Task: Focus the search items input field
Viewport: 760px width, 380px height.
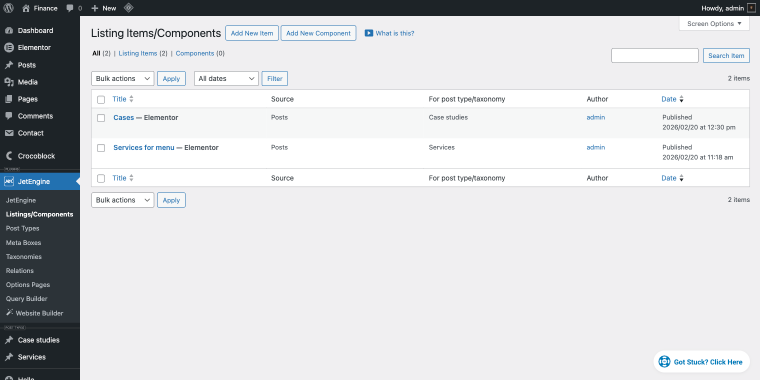Action: pyautogui.click(x=655, y=56)
